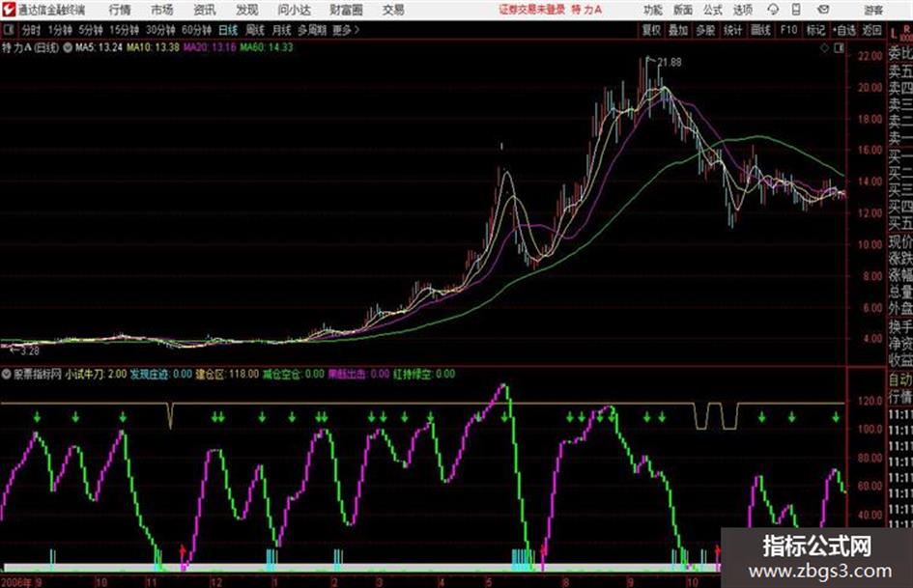The image size is (913, 588).
Task: Switch to 5分钟 period tab
Action: [x=91, y=30]
